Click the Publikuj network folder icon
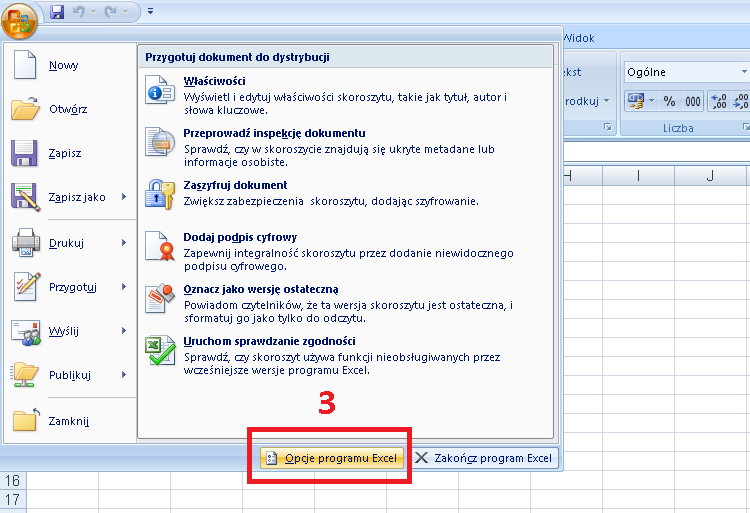The width and height of the screenshot is (750, 513). [x=24, y=375]
